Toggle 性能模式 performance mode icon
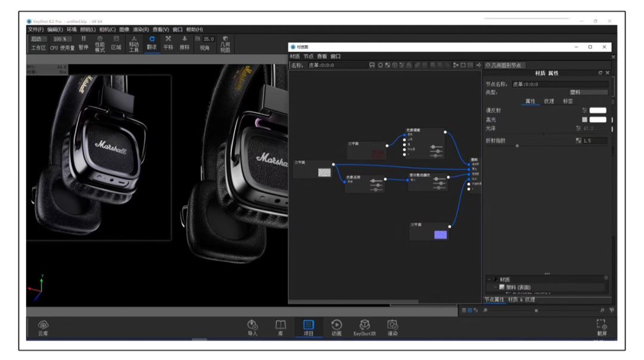644x360 pixels. pyautogui.click(x=100, y=44)
